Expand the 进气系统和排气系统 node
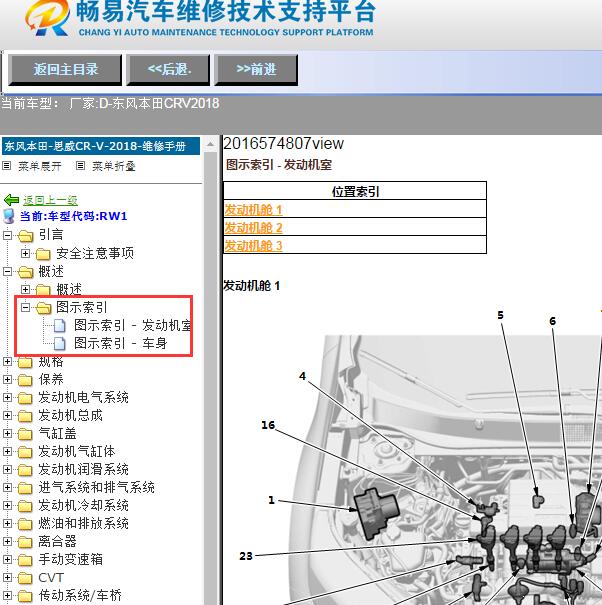The width and height of the screenshot is (602, 605). pyautogui.click(x=7, y=487)
